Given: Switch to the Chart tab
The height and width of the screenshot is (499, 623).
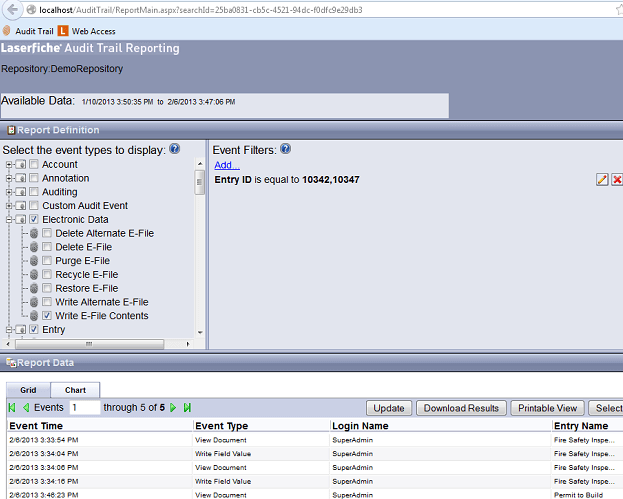Looking at the screenshot, I should (x=75, y=390).
